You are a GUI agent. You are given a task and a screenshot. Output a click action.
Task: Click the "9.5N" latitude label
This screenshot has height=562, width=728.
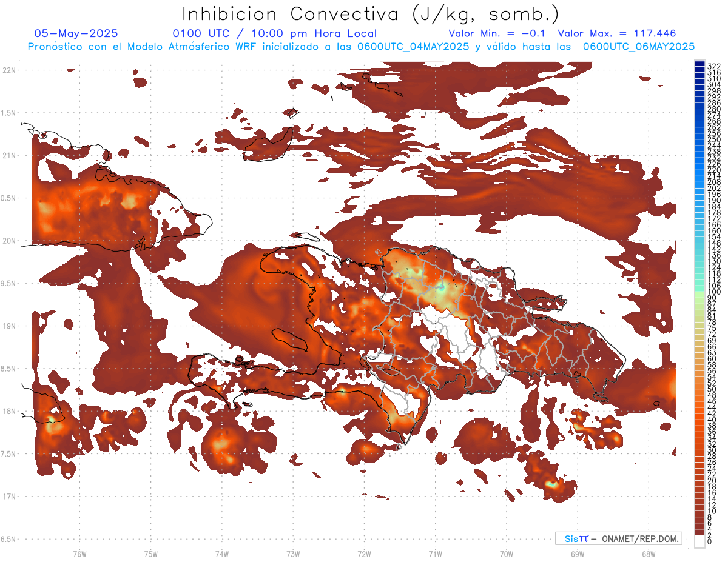pos(8,283)
